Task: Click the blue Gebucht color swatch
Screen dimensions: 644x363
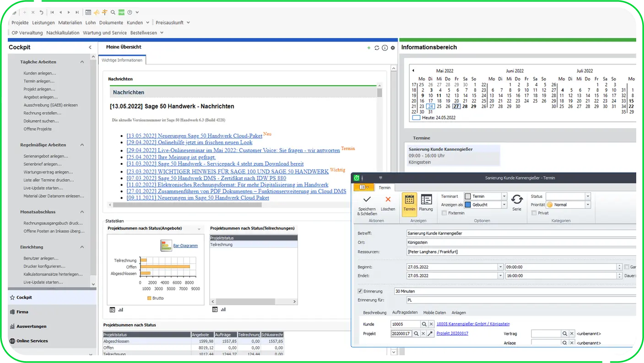Action: click(x=468, y=205)
